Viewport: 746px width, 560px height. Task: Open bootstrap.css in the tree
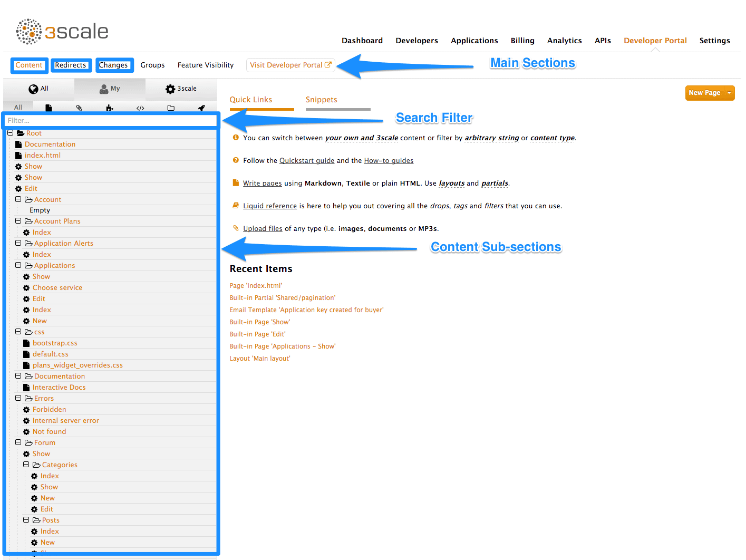click(x=55, y=343)
